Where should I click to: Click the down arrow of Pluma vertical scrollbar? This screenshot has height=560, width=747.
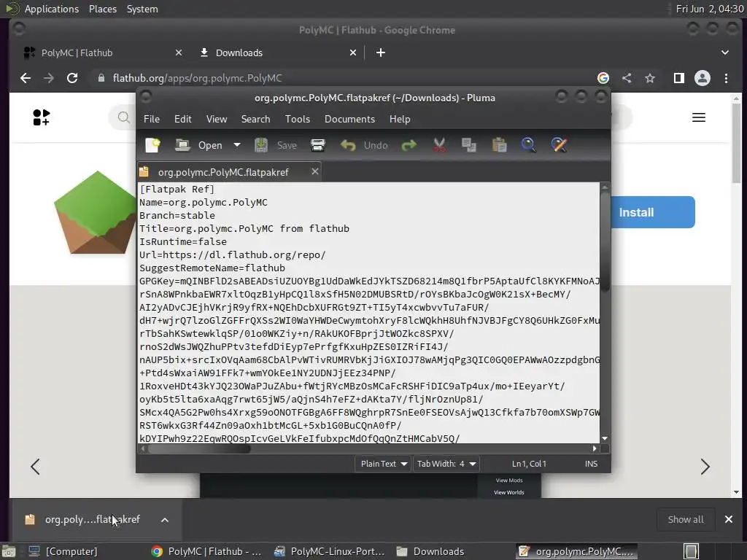click(x=605, y=438)
